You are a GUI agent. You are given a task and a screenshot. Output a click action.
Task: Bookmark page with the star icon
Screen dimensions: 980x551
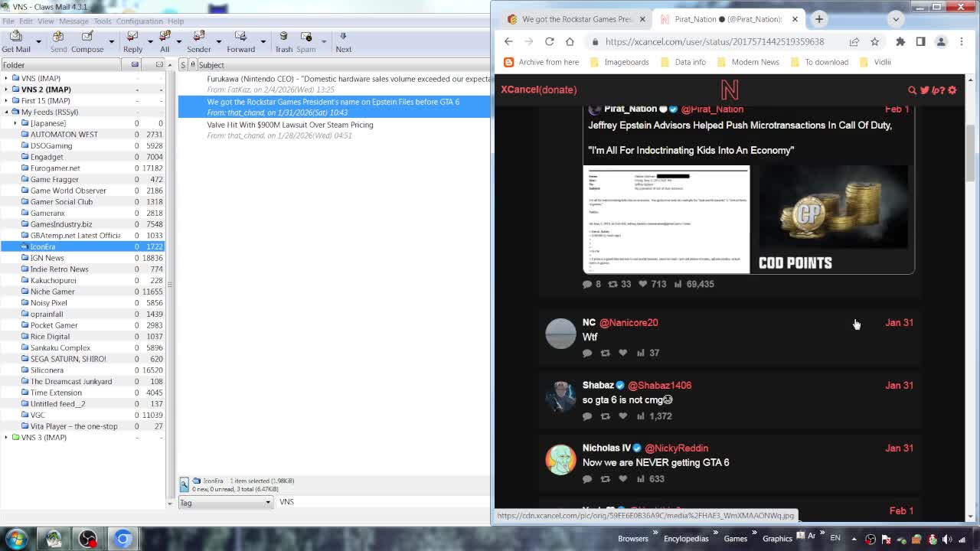[875, 41]
